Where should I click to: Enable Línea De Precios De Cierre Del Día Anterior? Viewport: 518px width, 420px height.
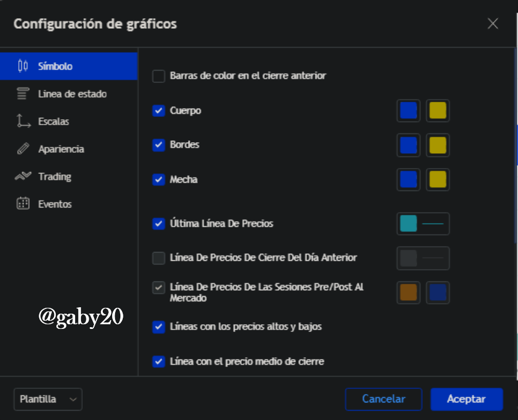pos(159,258)
